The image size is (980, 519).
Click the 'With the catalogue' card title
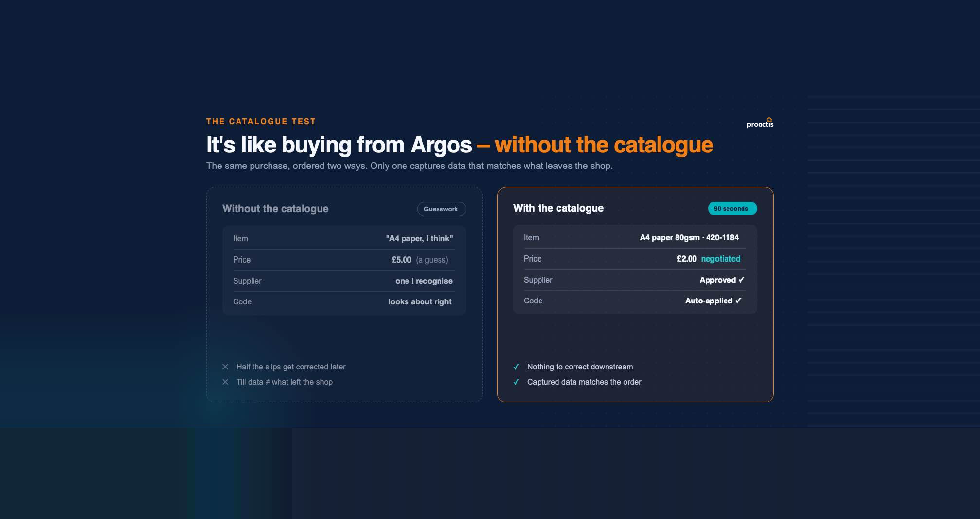(558, 208)
